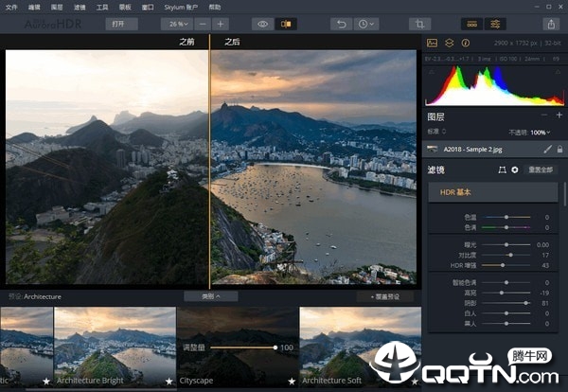The height and width of the screenshot is (392, 568).
Task: Open the layer opacity 100% dropdown
Action: tap(540, 132)
